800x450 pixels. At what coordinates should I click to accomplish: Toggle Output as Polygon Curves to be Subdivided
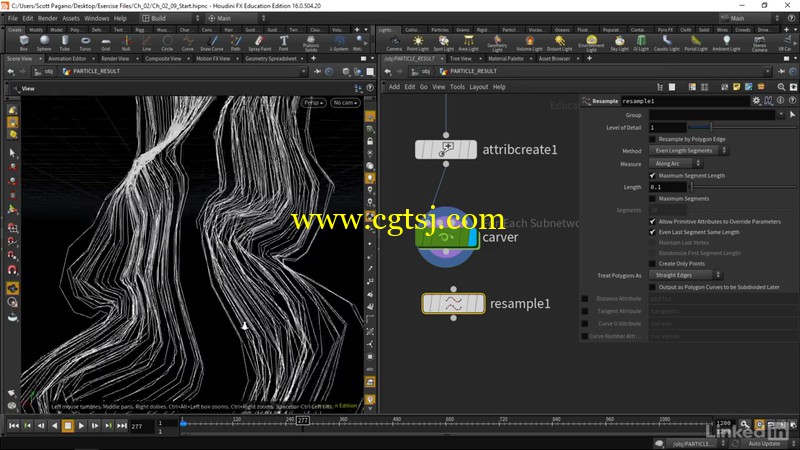[x=652, y=287]
